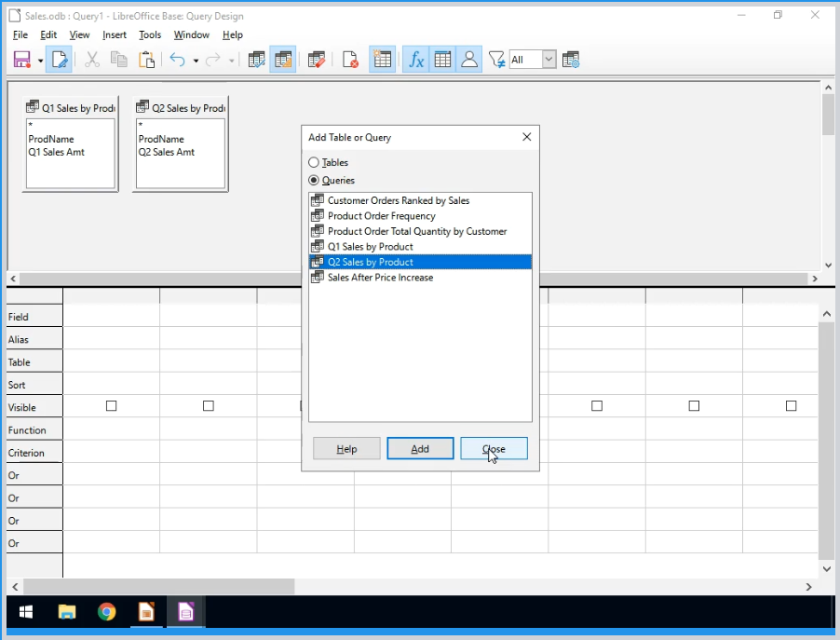
Task: Click the Distinct Values funnel icon
Action: 496,60
